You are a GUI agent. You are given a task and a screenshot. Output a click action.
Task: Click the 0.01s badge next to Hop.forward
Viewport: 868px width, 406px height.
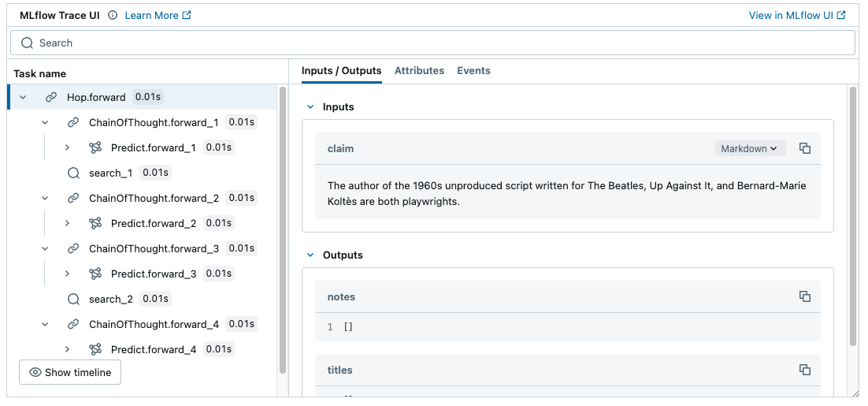pyautogui.click(x=148, y=97)
